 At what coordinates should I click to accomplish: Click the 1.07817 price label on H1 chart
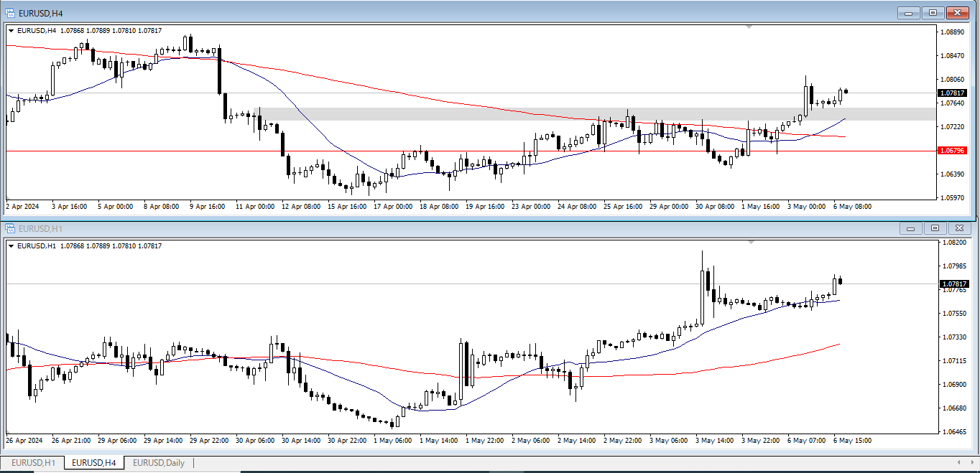pyautogui.click(x=953, y=284)
